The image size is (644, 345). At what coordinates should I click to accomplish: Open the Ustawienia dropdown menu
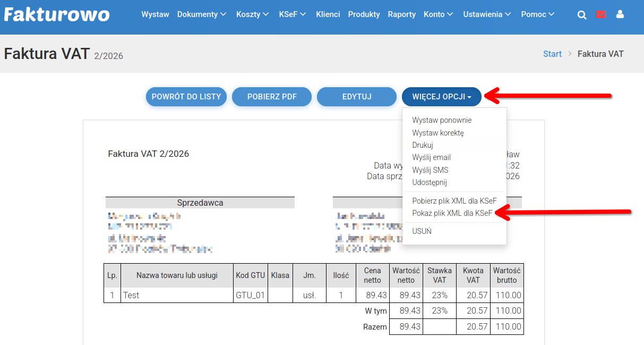pyautogui.click(x=487, y=14)
